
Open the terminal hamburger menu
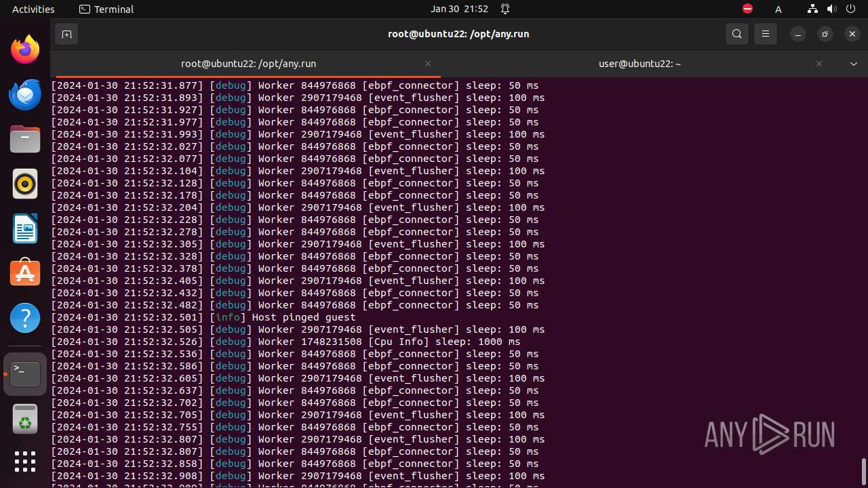766,34
